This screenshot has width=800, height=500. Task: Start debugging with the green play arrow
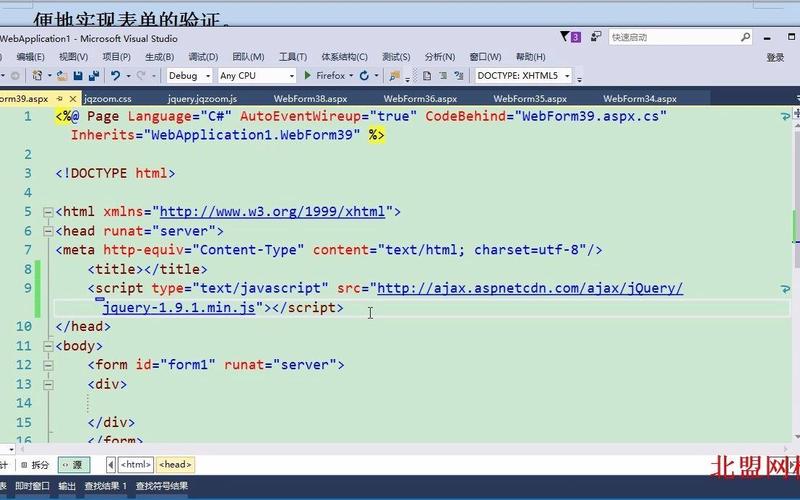point(308,76)
